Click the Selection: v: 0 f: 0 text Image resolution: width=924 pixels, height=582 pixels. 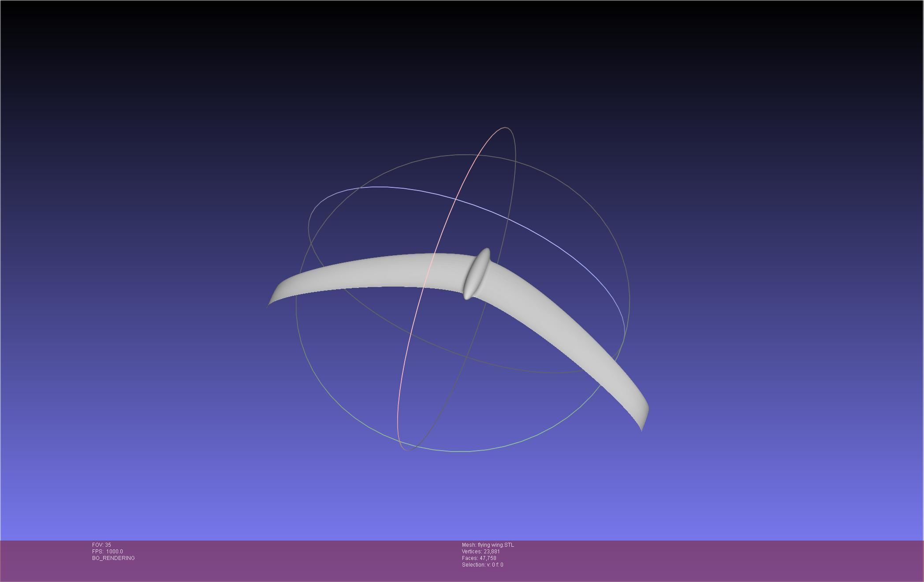pyautogui.click(x=483, y=565)
